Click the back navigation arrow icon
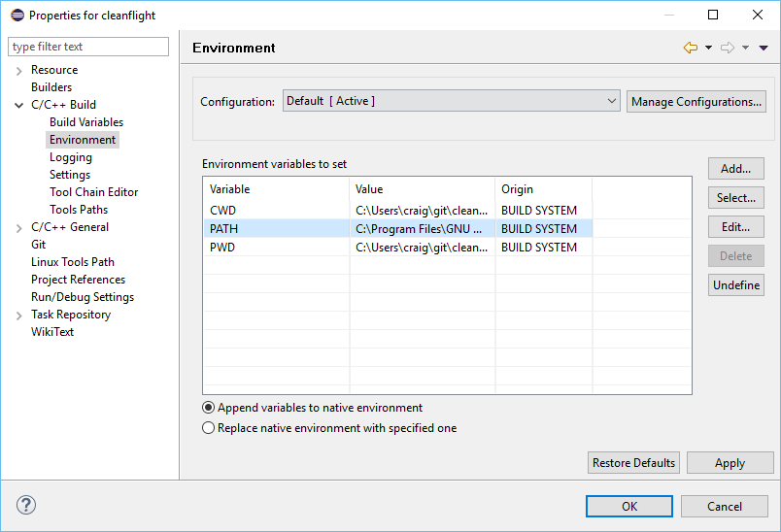The height and width of the screenshot is (532, 781). coord(690,48)
